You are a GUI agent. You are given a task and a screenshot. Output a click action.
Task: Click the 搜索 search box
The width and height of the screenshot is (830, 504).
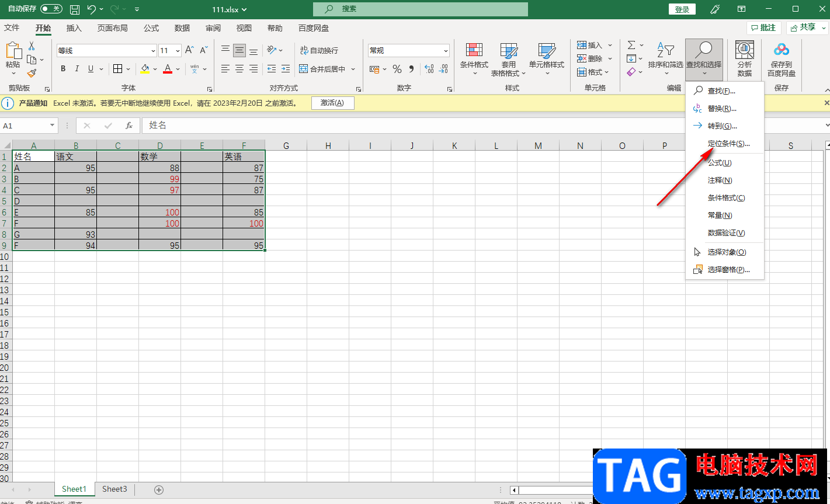(421, 9)
